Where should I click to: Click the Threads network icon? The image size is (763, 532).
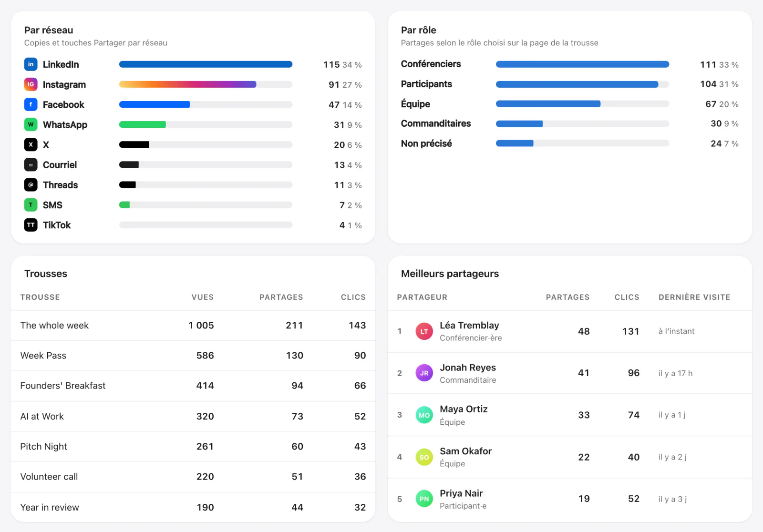[x=31, y=185]
